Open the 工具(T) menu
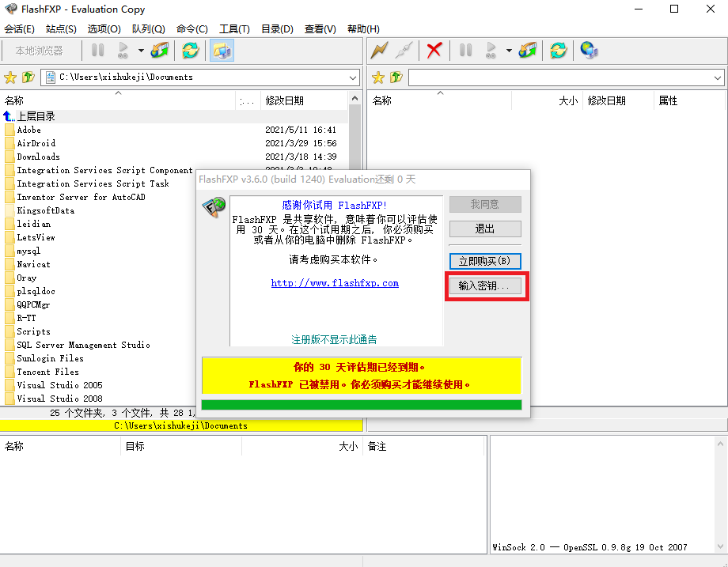 tap(234, 29)
